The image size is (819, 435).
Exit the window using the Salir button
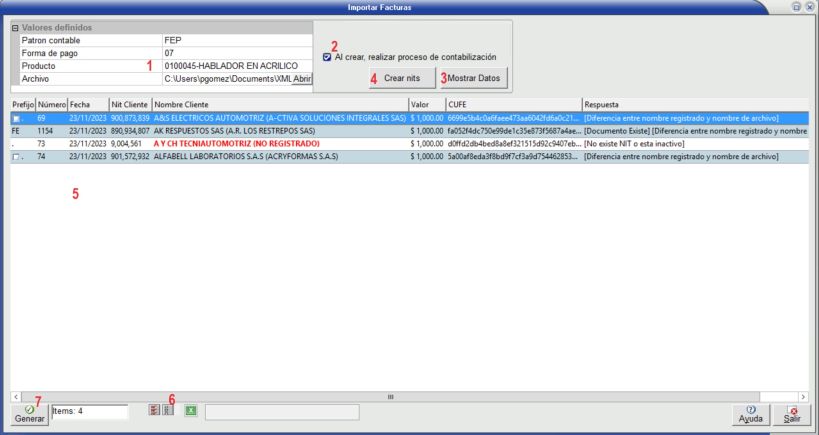point(792,414)
